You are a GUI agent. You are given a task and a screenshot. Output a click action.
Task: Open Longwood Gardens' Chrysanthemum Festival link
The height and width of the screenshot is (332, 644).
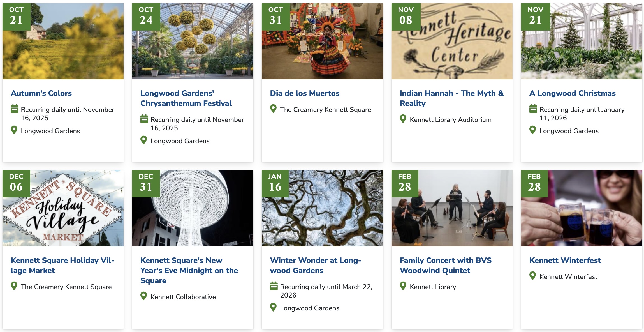tap(186, 98)
